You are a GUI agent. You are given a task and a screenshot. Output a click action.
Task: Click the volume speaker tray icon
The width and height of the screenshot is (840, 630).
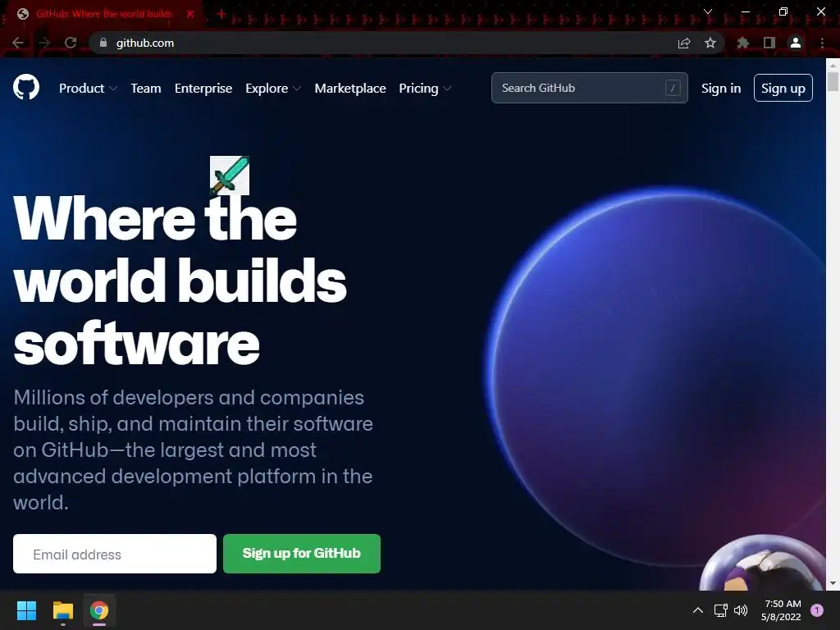coord(741,610)
